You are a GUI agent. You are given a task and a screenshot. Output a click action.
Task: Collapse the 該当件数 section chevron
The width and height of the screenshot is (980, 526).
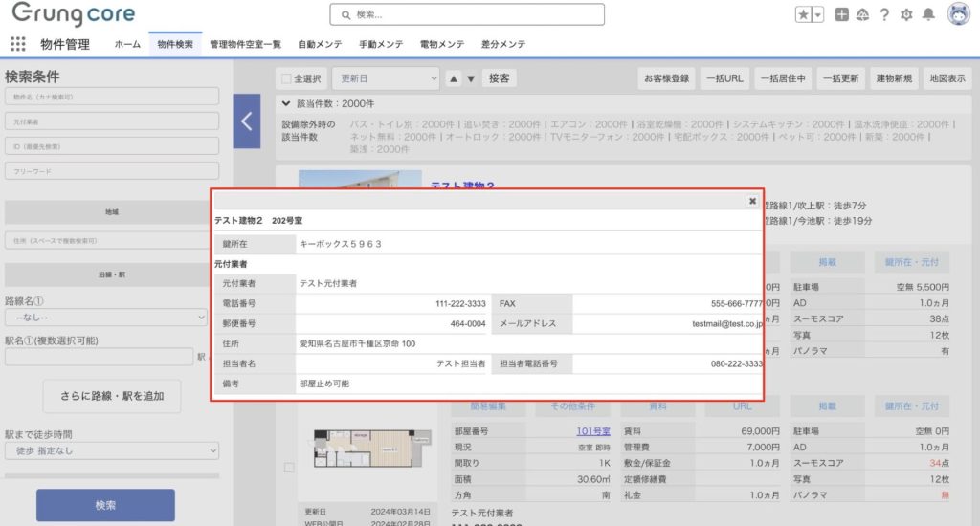point(285,103)
